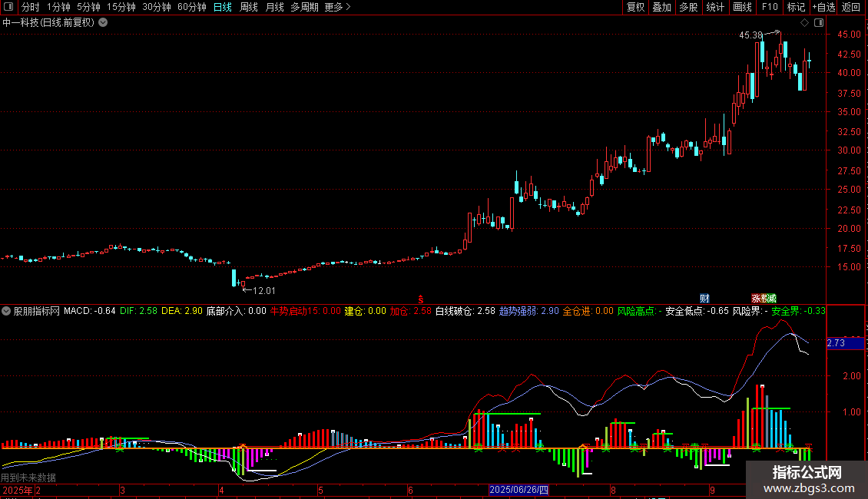Viewport: 868px width, 499px height.
Task: Click the MACD: -0.64 value
Action: coord(90,311)
